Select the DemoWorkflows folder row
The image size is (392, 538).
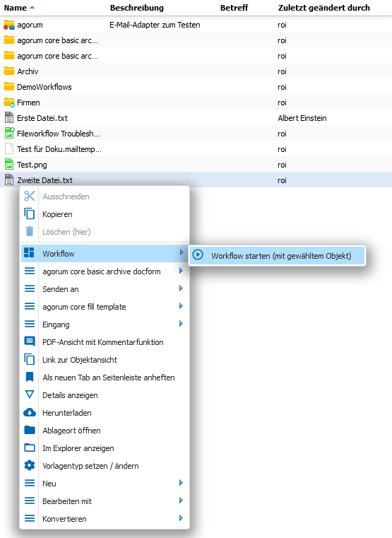(x=196, y=87)
